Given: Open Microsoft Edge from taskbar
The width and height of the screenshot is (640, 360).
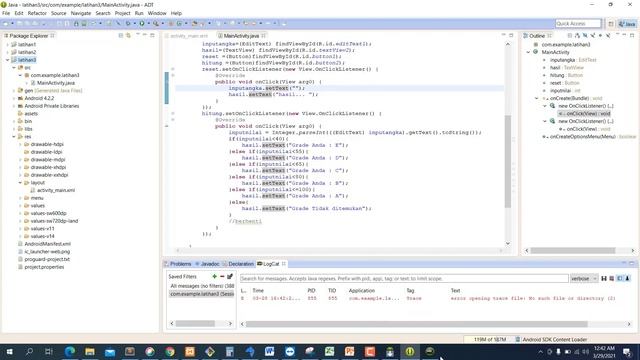Looking at the screenshot, I should pos(70,351).
